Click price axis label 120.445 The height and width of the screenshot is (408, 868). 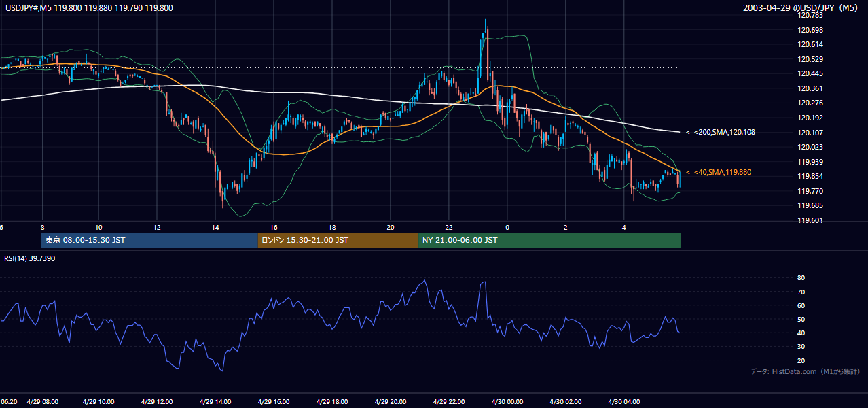tap(812, 73)
